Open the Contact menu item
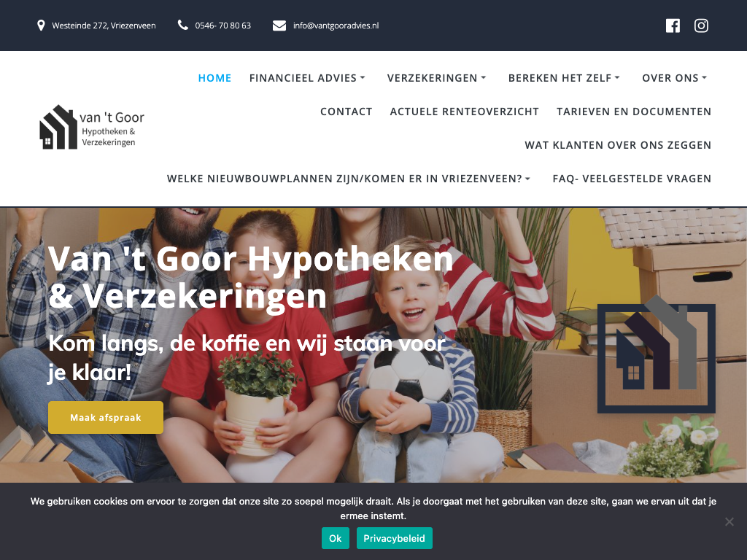This screenshot has width=747, height=560. click(346, 112)
